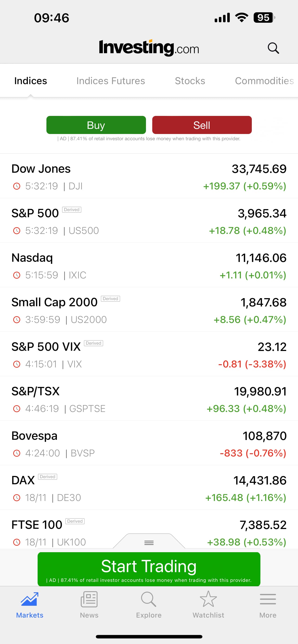Open the Investing.com logo home
This screenshot has height=644, width=298.
coord(149,48)
